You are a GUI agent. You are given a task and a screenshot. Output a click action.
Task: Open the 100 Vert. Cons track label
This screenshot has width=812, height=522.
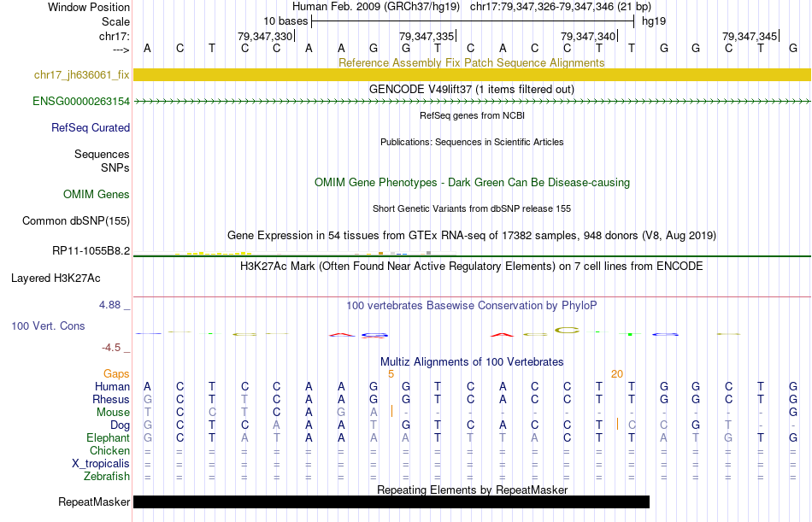coord(48,326)
